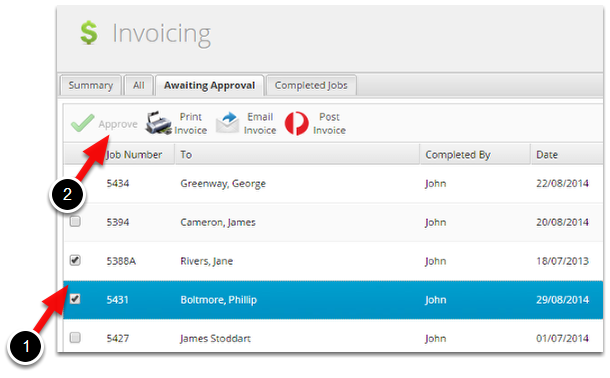
Task: Click the green Approve checkmark icon
Action: 82,123
